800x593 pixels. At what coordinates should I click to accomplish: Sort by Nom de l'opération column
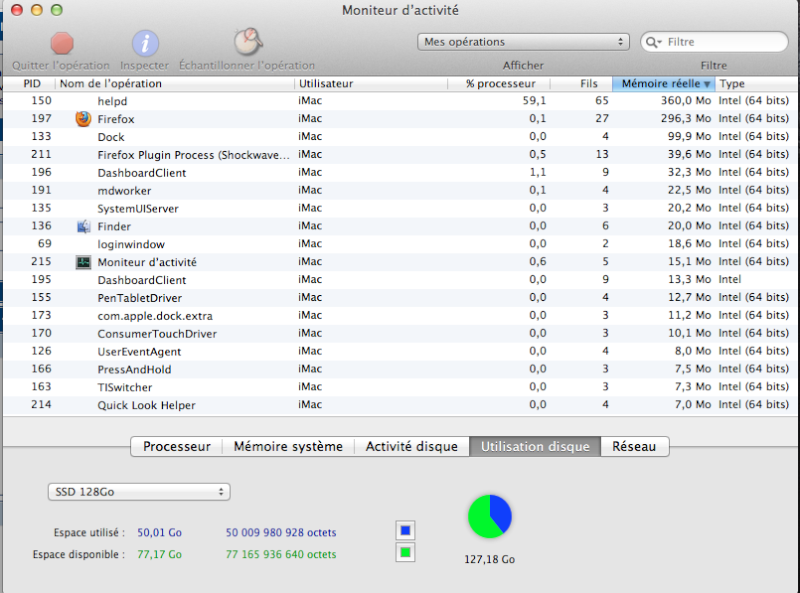(174, 84)
